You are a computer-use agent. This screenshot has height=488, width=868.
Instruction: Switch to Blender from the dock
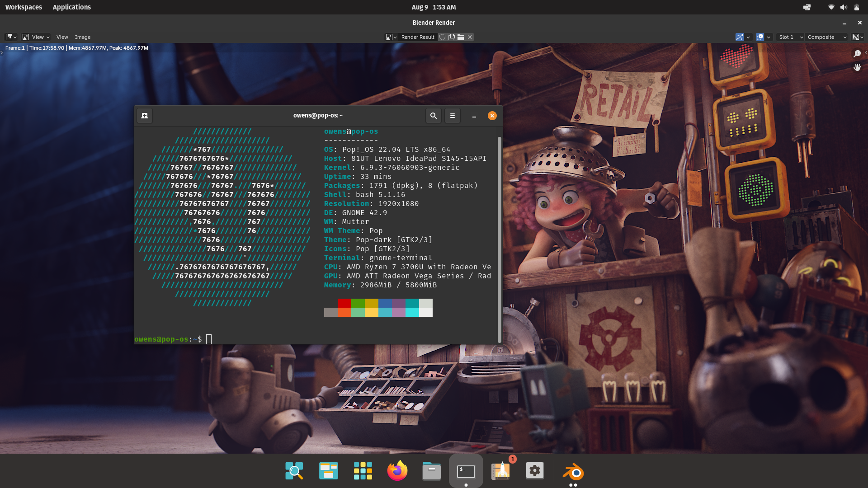coord(573,472)
